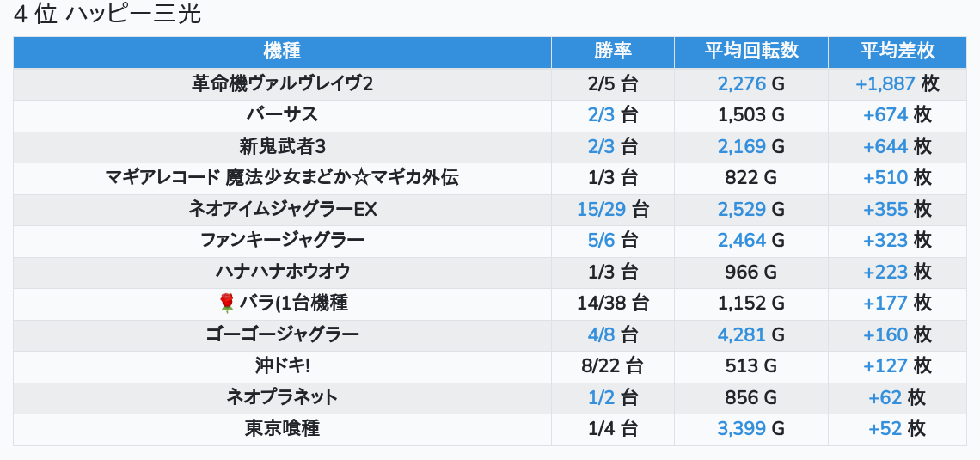Select the 沖ドキ! machine name cell
980x460 pixels.
click(282, 365)
